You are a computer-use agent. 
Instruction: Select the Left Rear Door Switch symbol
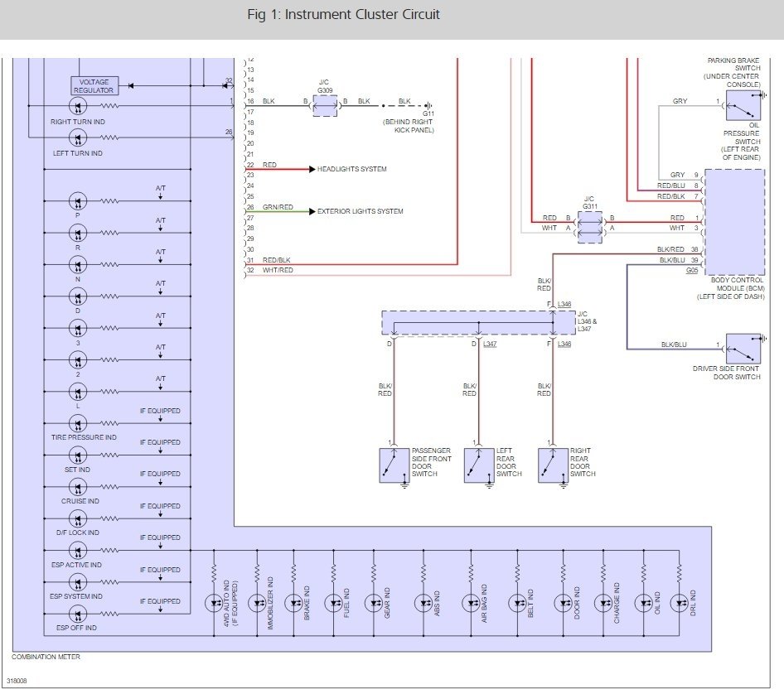(x=479, y=465)
